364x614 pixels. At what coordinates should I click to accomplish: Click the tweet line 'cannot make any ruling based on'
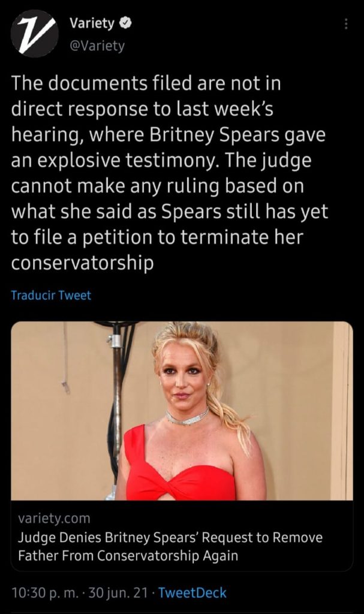coord(158,186)
